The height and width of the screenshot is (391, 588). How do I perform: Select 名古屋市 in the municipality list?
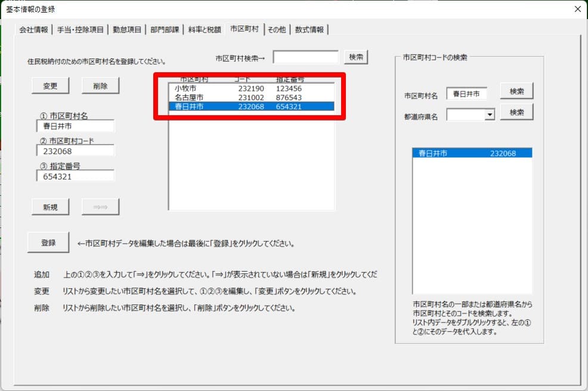point(250,97)
